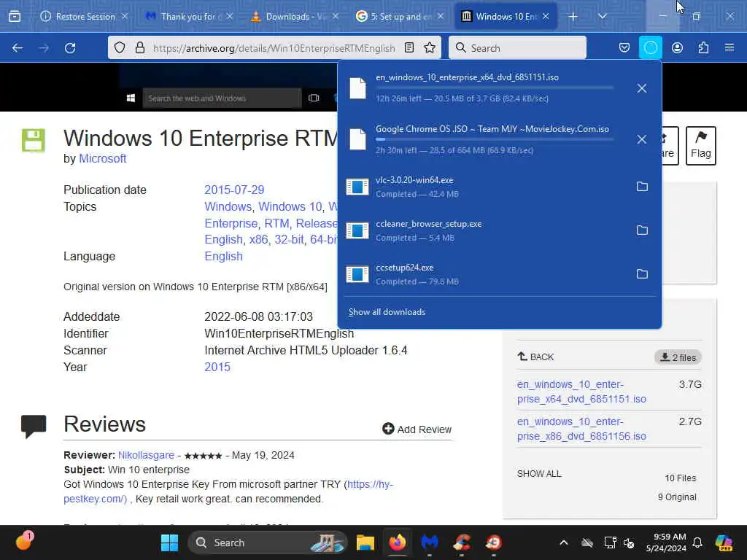This screenshot has height=560, width=747.
Task: Switch to the Thank you for tab
Action: pyautogui.click(x=189, y=17)
